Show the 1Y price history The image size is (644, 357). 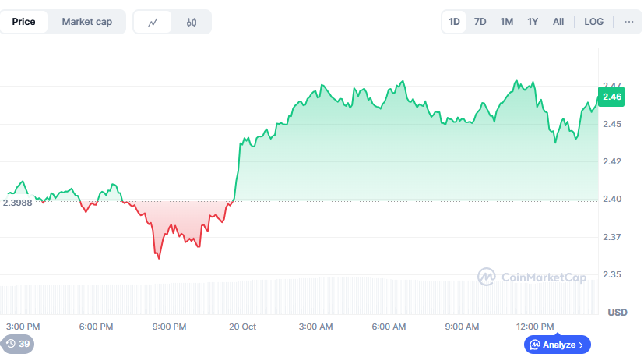533,22
